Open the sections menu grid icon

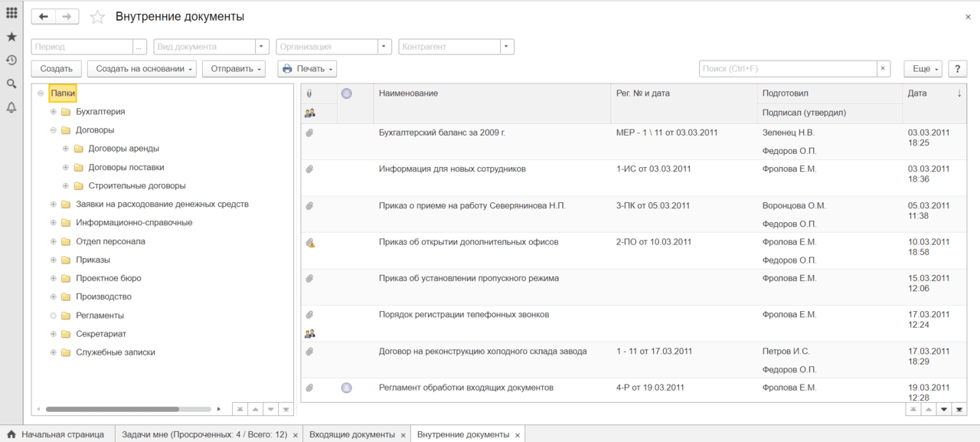click(11, 13)
